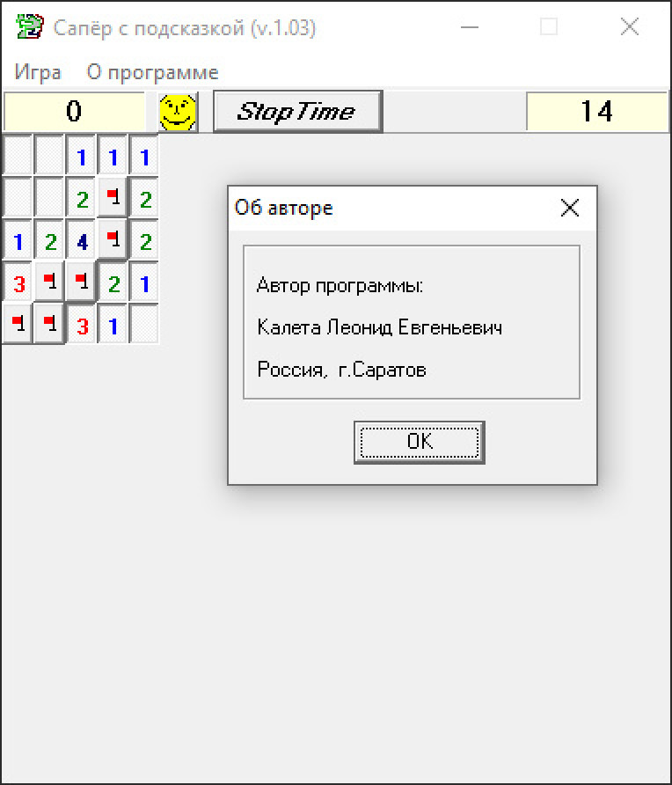
Task: Click the dark blue number 4 cell
Action: pyautogui.click(x=82, y=240)
